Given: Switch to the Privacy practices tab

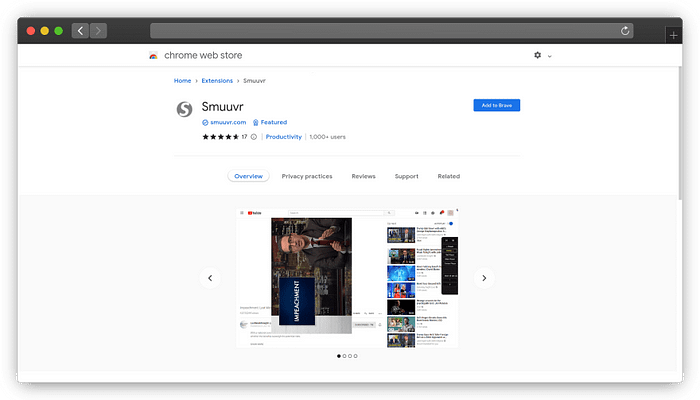Looking at the screenshot, I should point(307,176).
